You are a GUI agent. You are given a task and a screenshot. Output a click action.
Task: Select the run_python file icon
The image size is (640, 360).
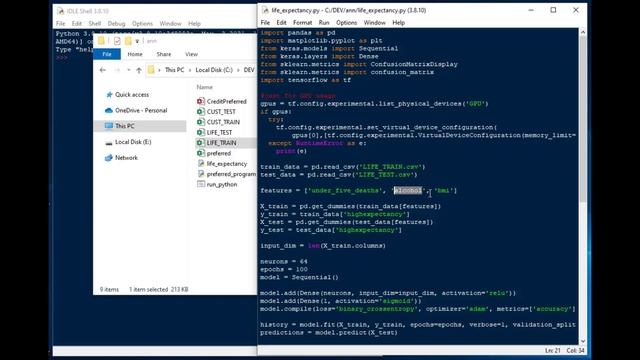[x=201, y=184]
